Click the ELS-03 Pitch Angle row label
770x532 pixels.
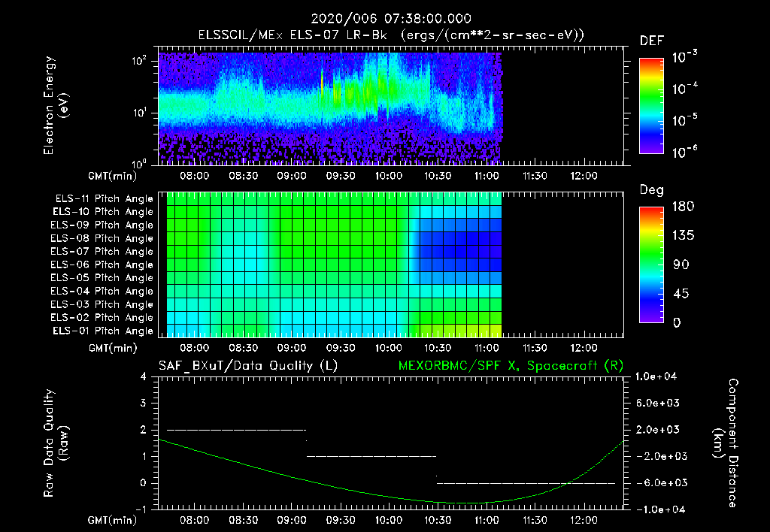(102, 304)
